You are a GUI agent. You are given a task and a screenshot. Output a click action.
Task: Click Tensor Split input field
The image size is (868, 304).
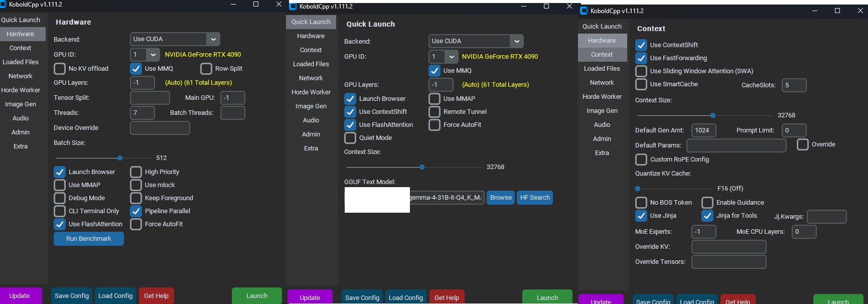point(150,97)
